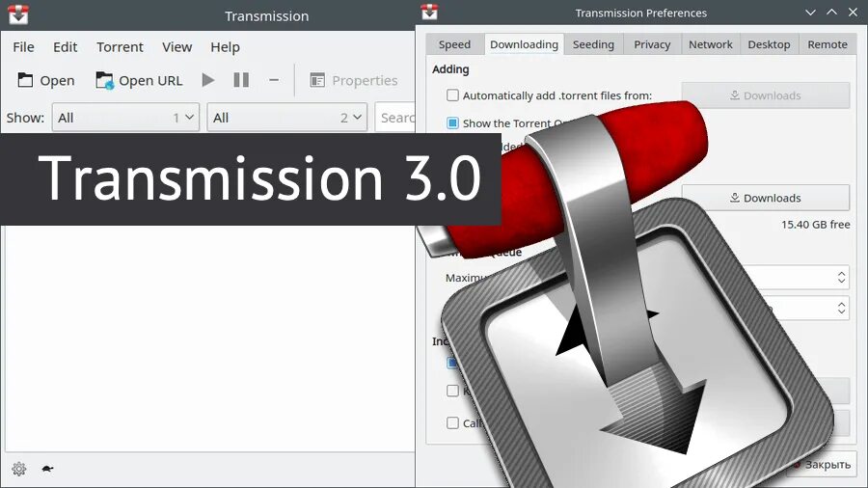This screenshot has height=488, width=868.
Task: Toggle the checked Incomplete section checkbox
Action: pos(451,363)
